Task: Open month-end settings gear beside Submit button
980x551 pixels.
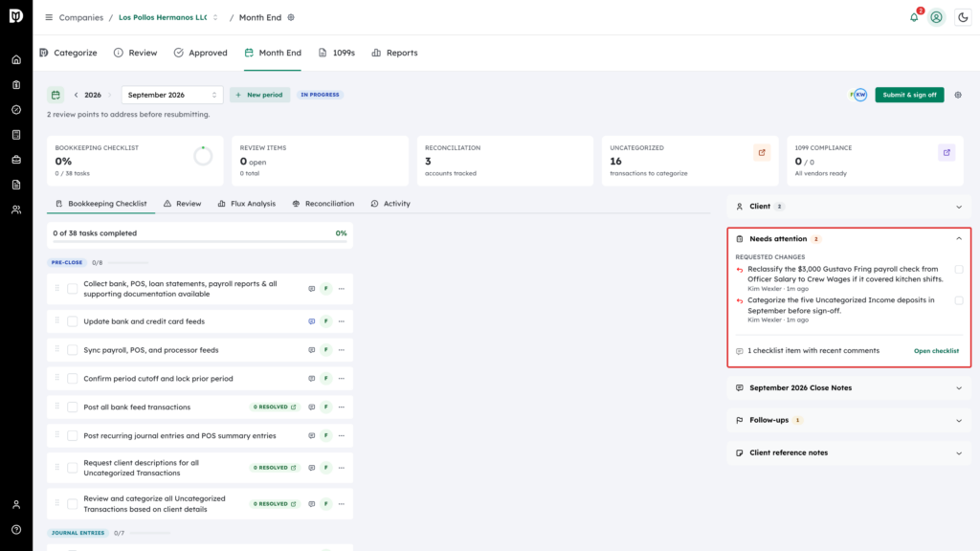Action: [958, 95]
